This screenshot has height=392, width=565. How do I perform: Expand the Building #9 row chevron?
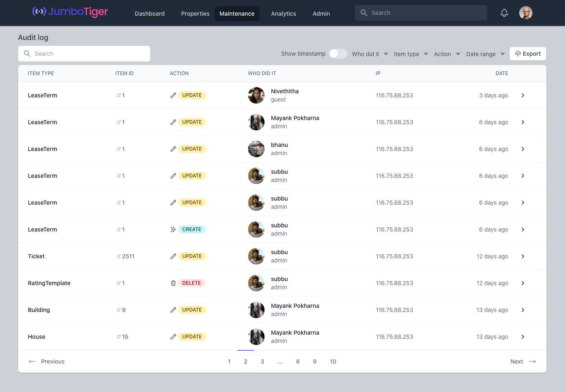coord(523,310)
